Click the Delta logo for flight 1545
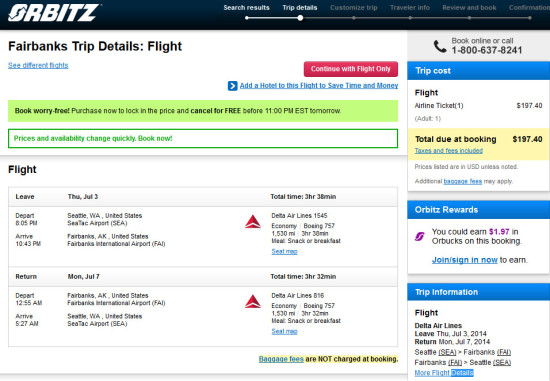The width and height of the screenshot is (550, 381). (x=253, y=222)
